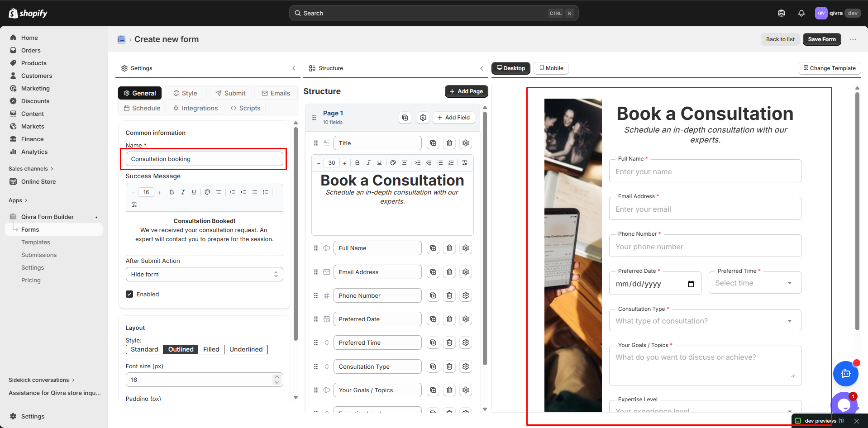Open Consultation Type dropdown in preview

click(705, 321)
